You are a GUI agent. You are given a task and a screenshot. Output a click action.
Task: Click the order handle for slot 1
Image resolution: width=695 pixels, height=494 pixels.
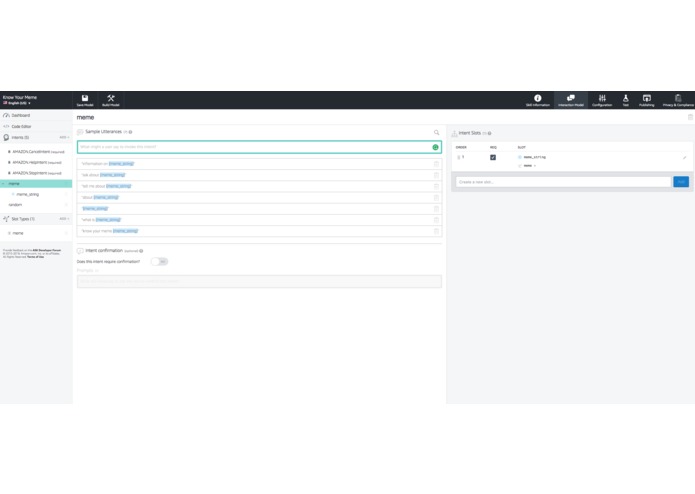tap(458, 157)
